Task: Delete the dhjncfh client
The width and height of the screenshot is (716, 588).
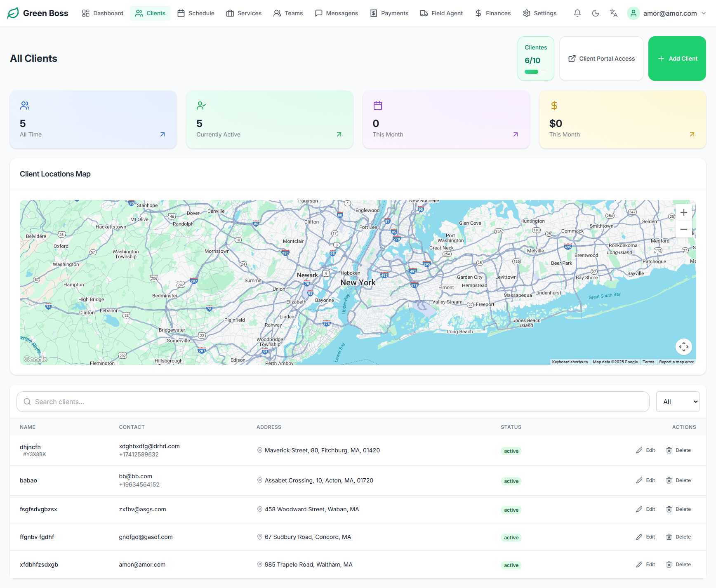Action: tap(678, 450)
